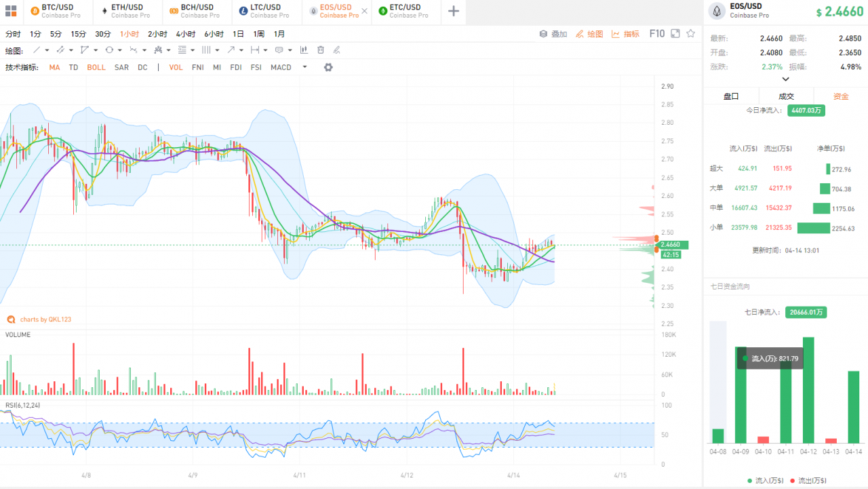868x489 pixels.
Task: Select the triangle shape drawing tool
Action: [x=84, y=50]
